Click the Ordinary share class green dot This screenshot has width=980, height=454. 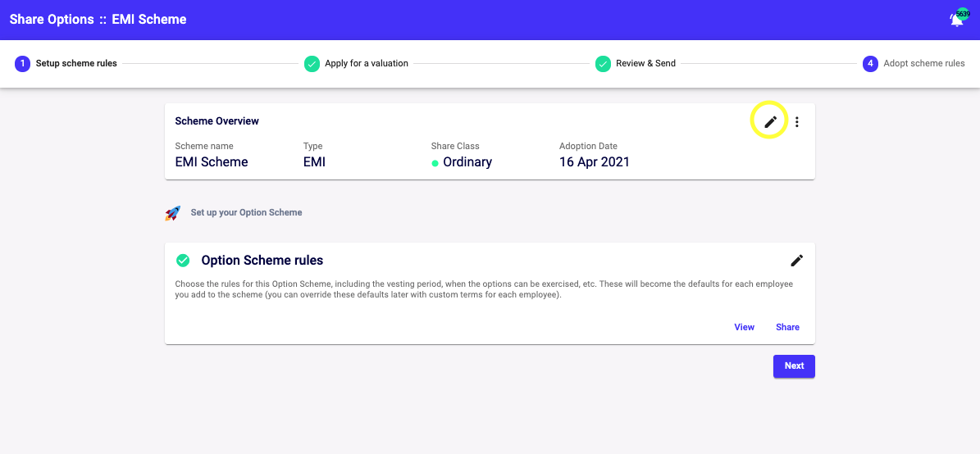(435, 163)
